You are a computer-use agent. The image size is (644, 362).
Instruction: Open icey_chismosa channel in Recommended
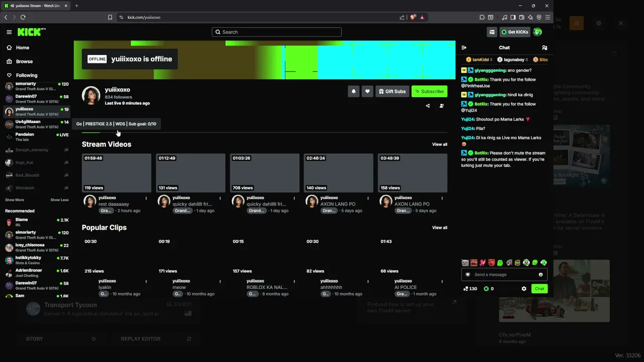(x=37, y=247)
